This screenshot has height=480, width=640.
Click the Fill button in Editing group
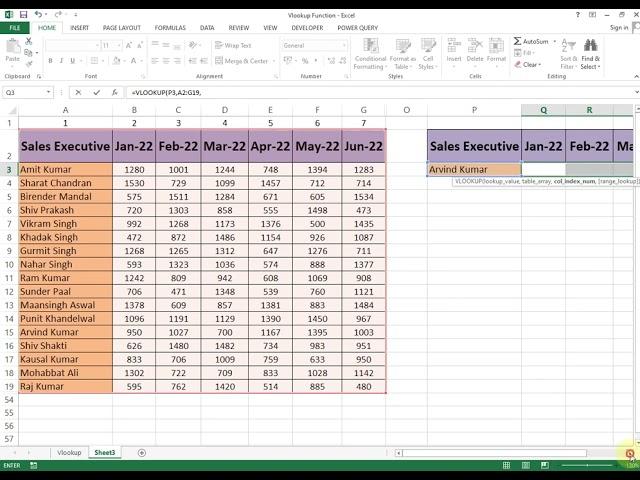point(524,53)
